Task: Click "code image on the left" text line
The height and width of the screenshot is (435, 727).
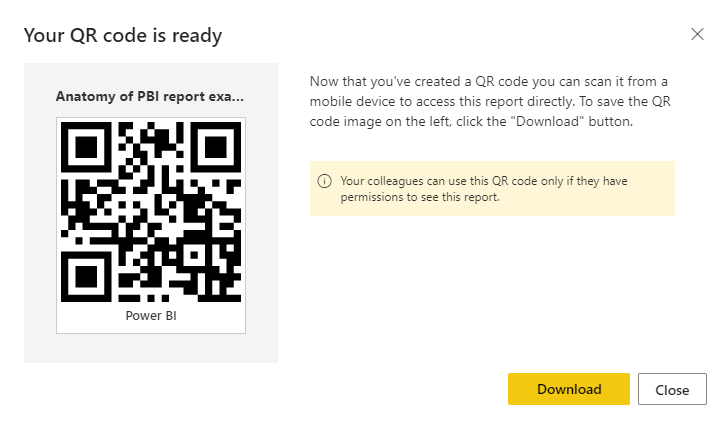Action: click(x=380, y=122)
